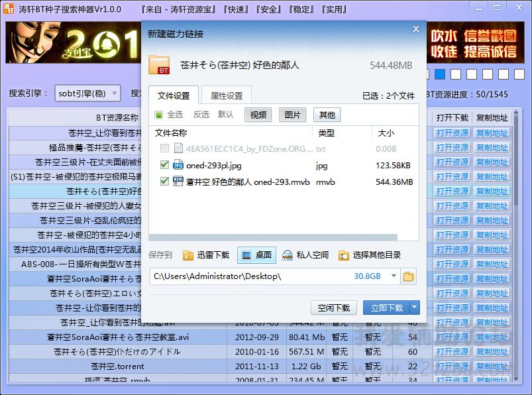Image resolution: width=532 pixels, height=395 pixels.
Task: Click 复制地址 in the first result row
Action: coord(492,133)
